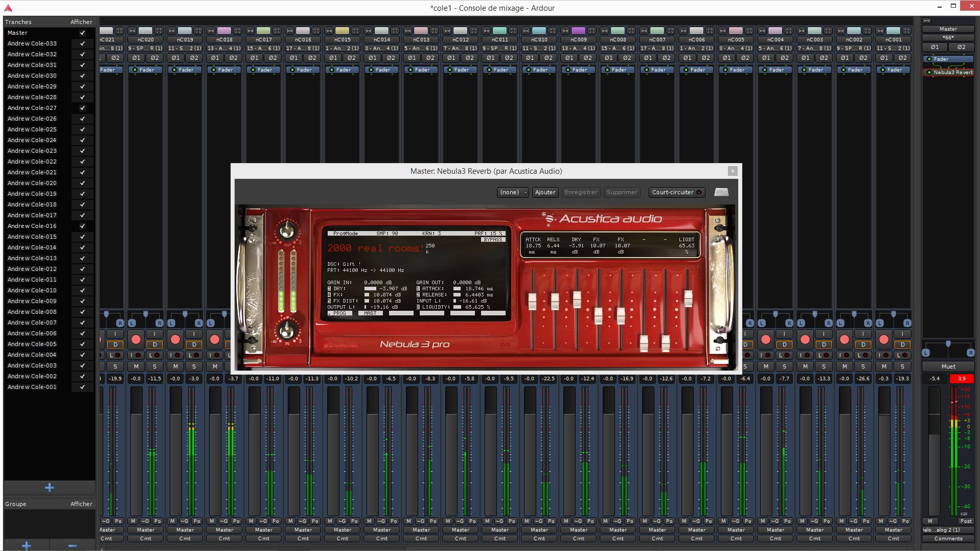Switch to the PROG page on the Nebula display
This screenshot has height=551, width=980.
pyautogui.click(x=339, y=313)
